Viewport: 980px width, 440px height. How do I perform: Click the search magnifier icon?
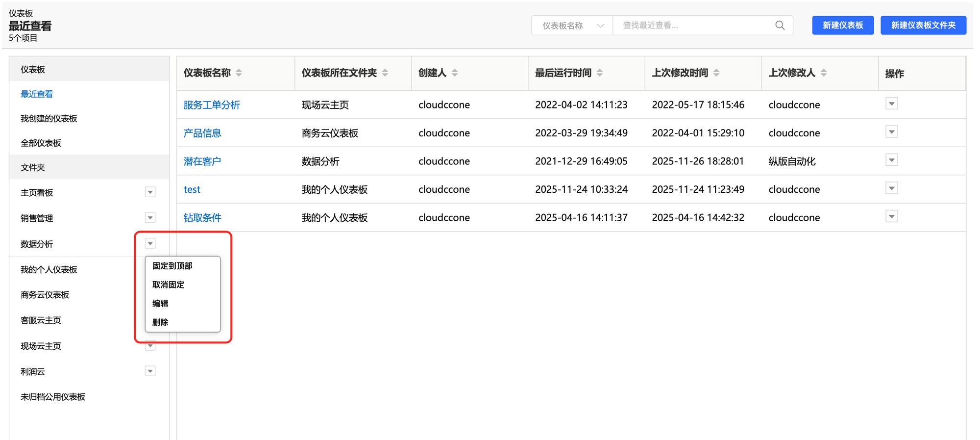(780, 26)
